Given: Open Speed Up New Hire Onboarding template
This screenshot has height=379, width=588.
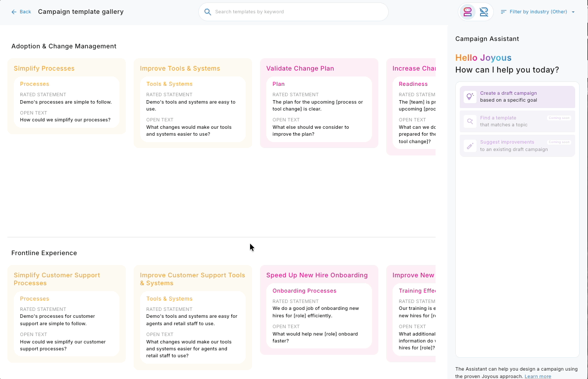Looking at the screenshot, I should (319, 310).
